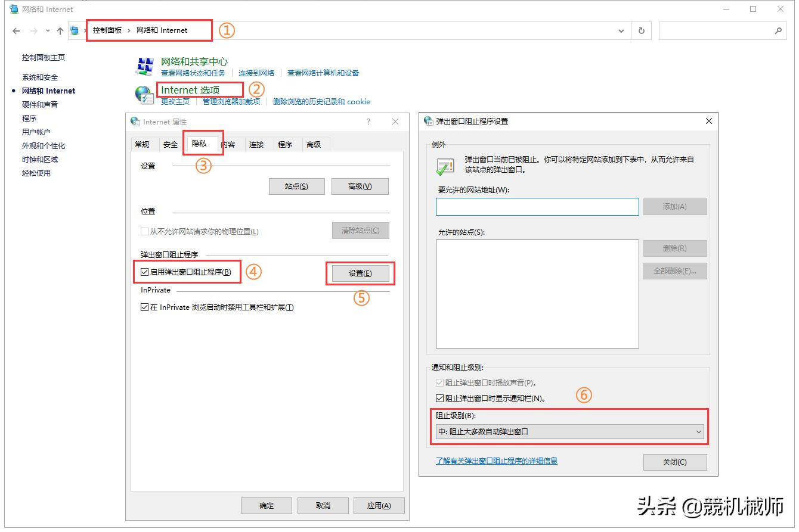
Task: Click 取消 in Internet 属性 dialog
Action: click(x=323, y=505)
